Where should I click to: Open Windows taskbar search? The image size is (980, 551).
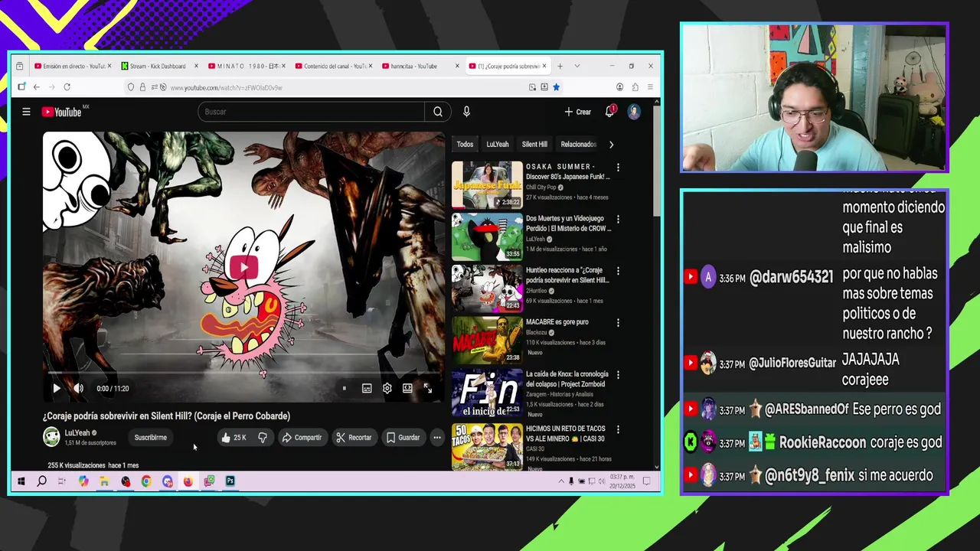click(41, 481)
